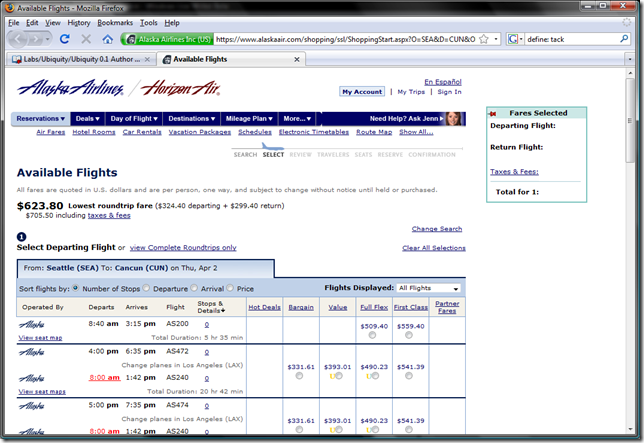The image size is (644, 443).
Task: Sort flights by Departure
Action: [x=146, y=288]
